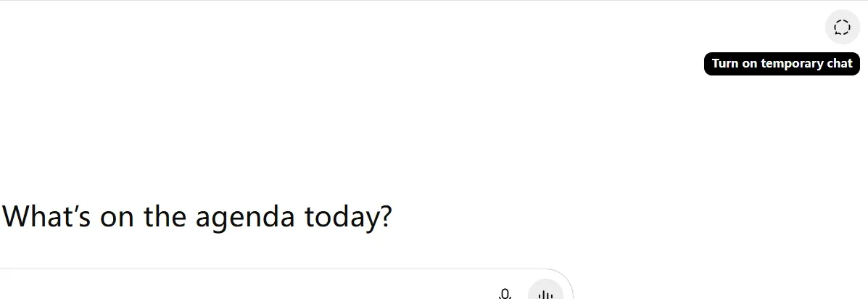This screenshot has width=868, height=299.
Task: Click the gray circular voice mode button
Action: point(545,293)
